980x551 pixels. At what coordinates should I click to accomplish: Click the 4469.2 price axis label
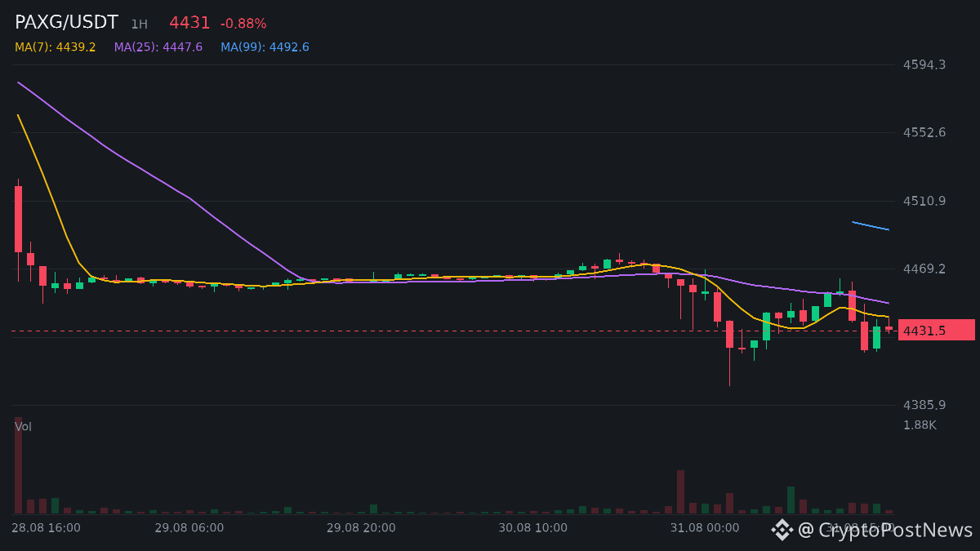[x=924, y=269]
